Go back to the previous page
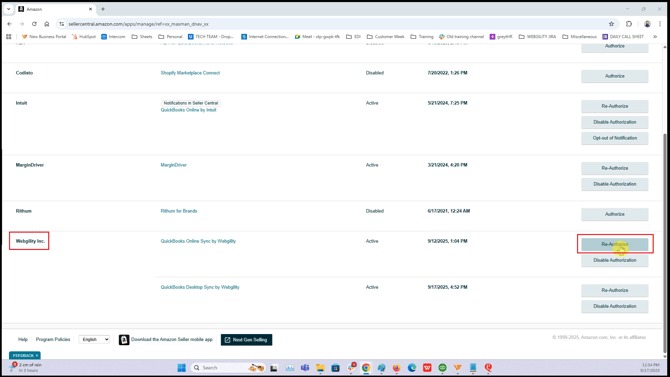The height and width of the screenshot is (377, 670). 9,24
